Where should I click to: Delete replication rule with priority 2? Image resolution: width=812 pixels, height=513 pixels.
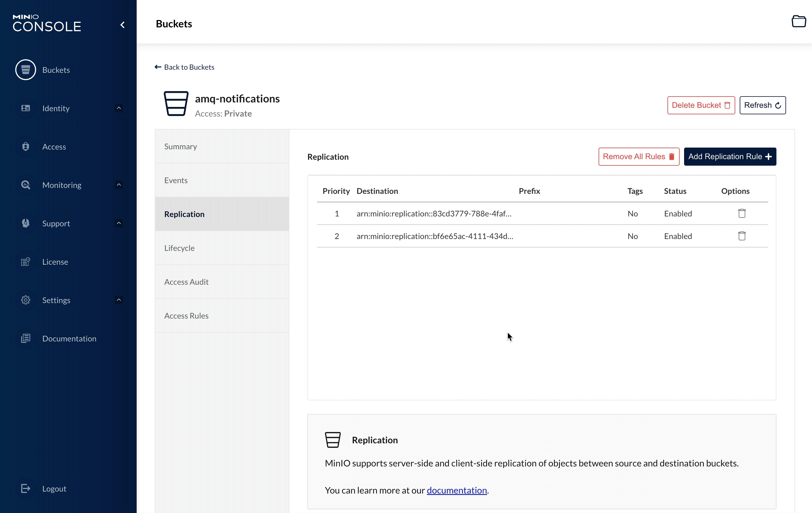[x=741, y=236]
